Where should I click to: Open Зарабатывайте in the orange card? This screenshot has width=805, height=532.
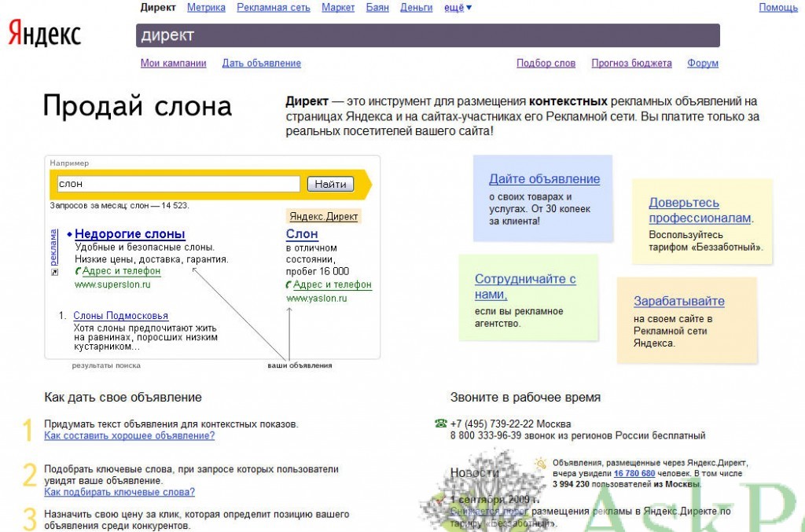point(679,301)
